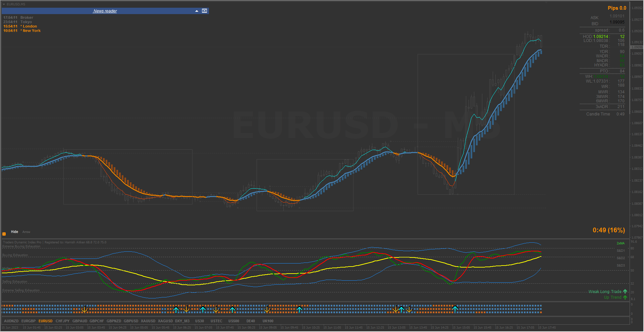The width and height of the screenshot is (644, 332).
Task: Select the highlighted EURUSD symbol tab
Action: pos(46,321)
